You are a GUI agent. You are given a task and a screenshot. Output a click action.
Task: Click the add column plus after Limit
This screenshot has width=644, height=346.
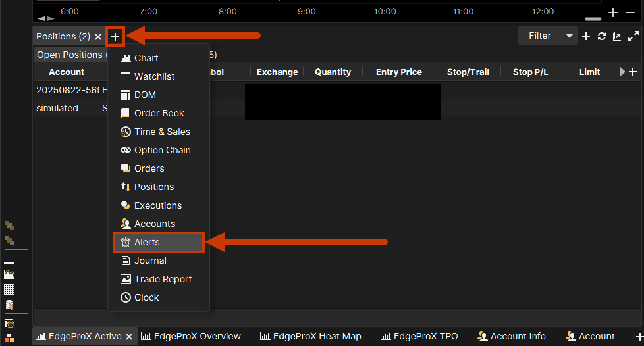coord(633,72)
